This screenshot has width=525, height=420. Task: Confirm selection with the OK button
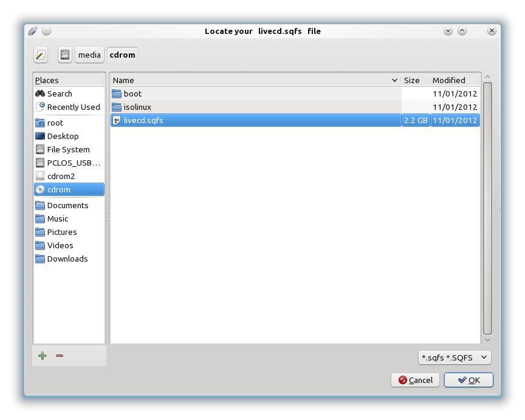(468, 380)
